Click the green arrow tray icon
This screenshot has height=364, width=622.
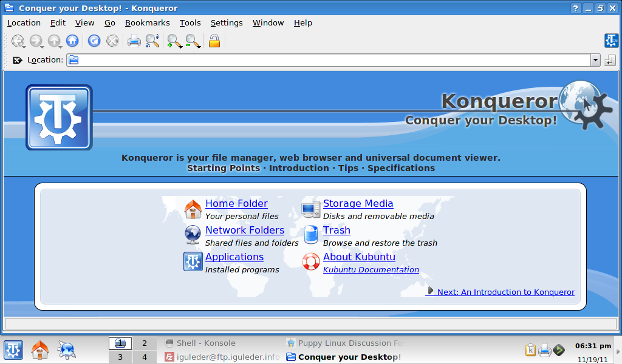pos(559,349)
